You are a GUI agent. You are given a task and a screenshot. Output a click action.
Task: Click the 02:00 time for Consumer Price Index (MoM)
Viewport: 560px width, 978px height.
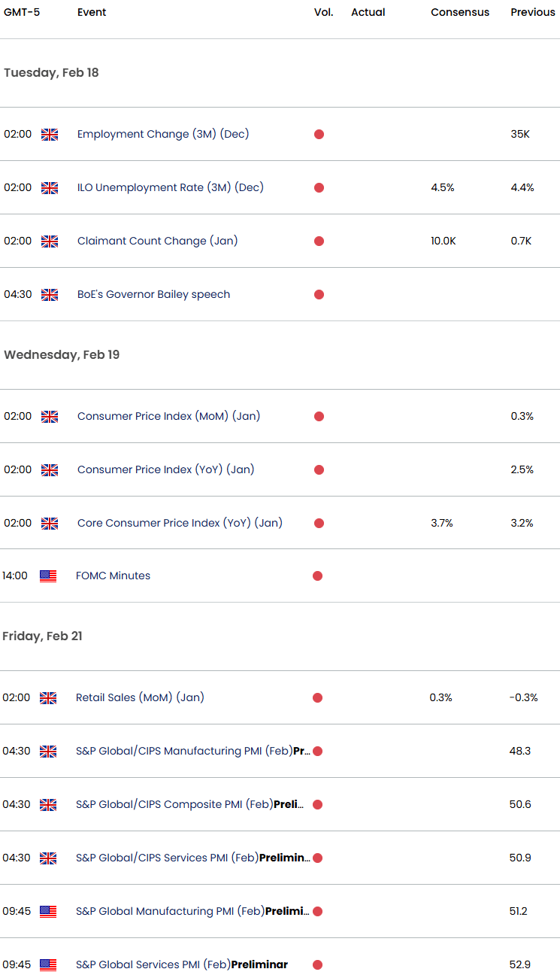(18, 416)
